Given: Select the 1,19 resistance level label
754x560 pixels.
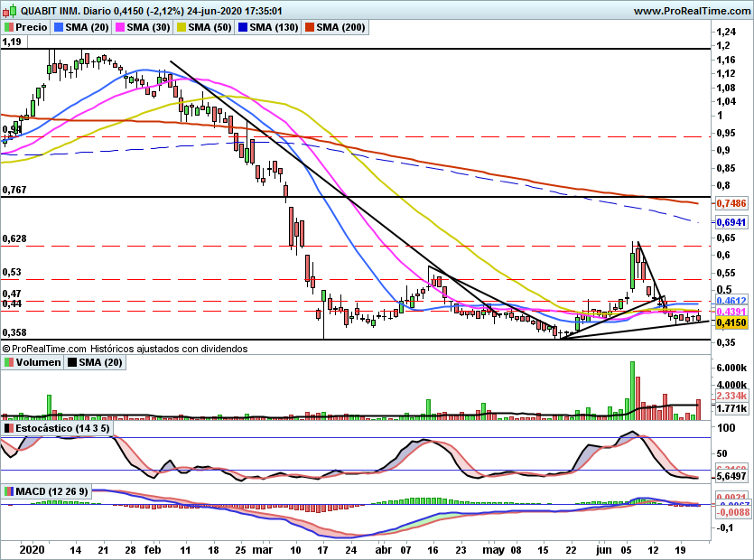Looking at the screenshot, I should click(12, 42).
